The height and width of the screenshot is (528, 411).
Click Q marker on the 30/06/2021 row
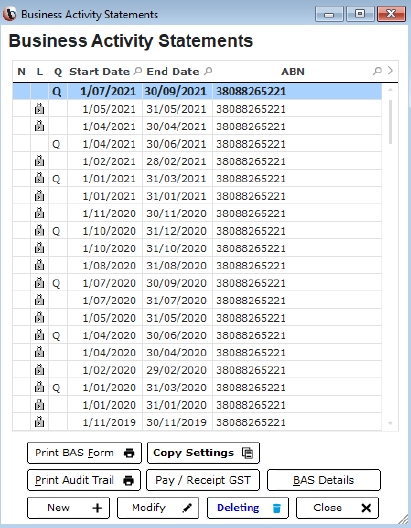(56, 144)
